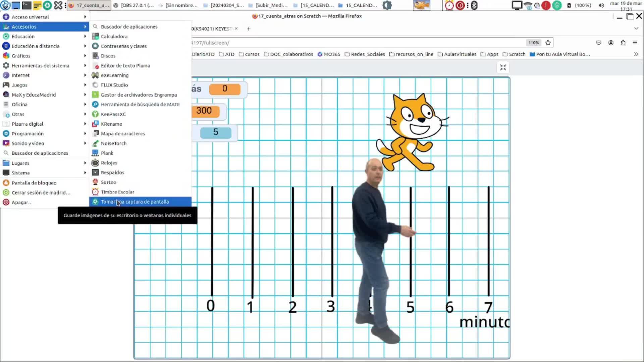This screenshot has height=362, width=644.
Task: Open the Firefox hamburger menu
Action: coord(635,43)
